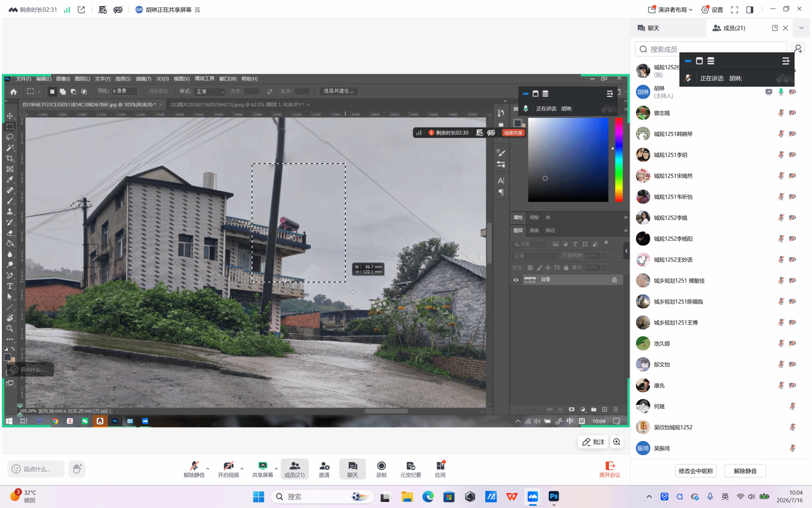Select the Clone Stamp tool in Photoshop
Image resolution: width=812 pixels, height=508 pixels.
point(10,212)
